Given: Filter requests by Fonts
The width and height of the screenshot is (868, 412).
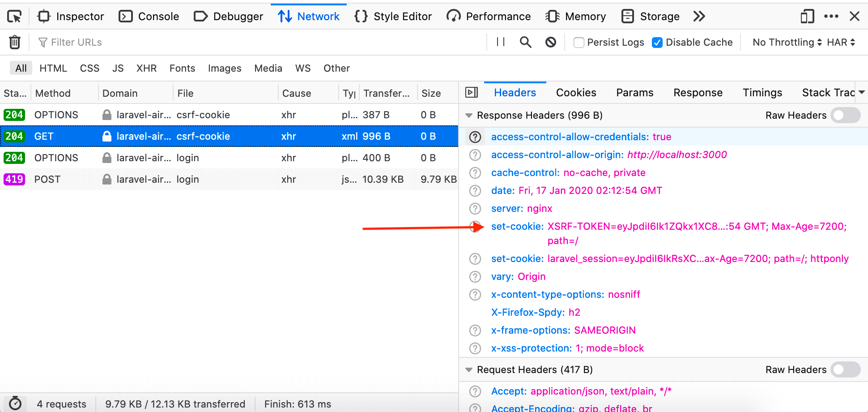Looking at the screenshot, I should click(x=182, y=68).
